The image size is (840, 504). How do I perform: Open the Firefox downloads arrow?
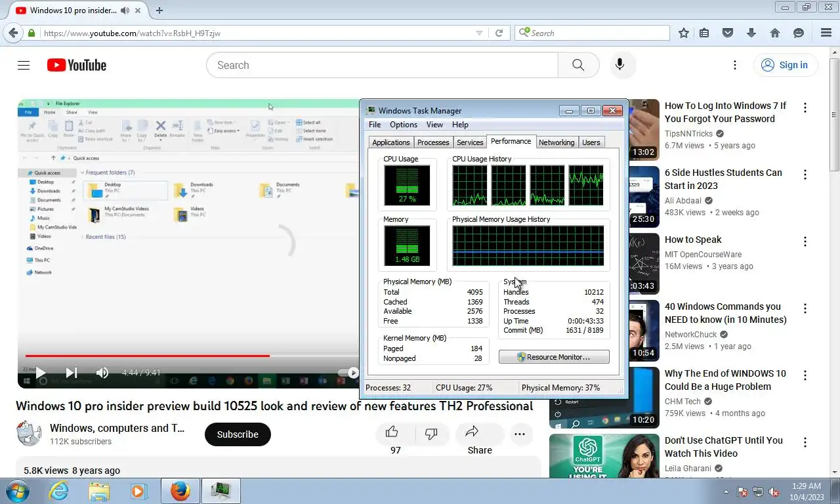coord(751,33)
